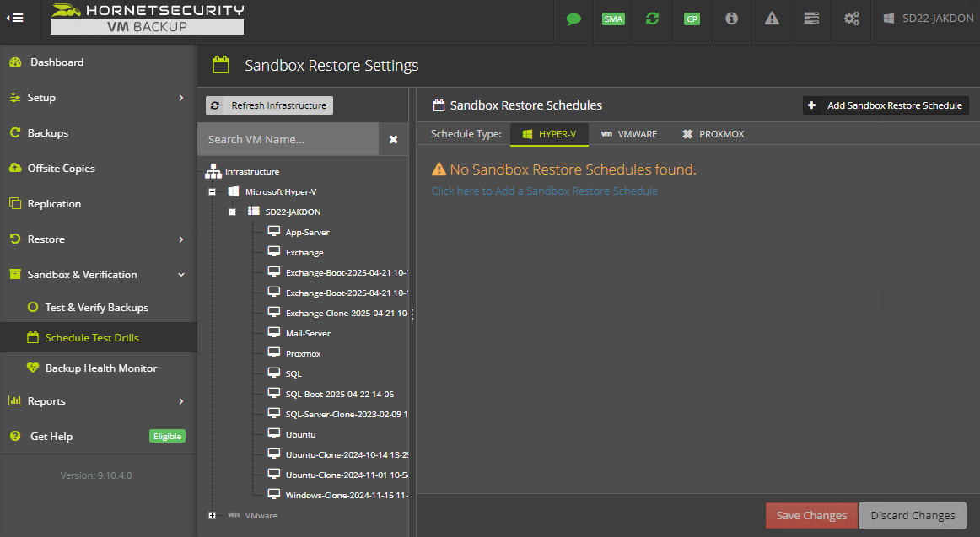
Task: Open the info circle icon
Action: pos(731,19)
